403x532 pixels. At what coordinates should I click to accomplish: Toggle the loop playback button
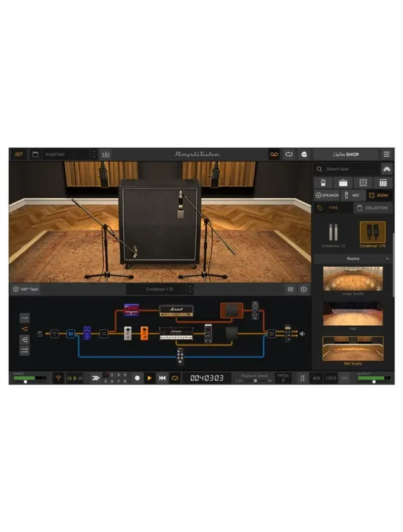click(175, 378)
